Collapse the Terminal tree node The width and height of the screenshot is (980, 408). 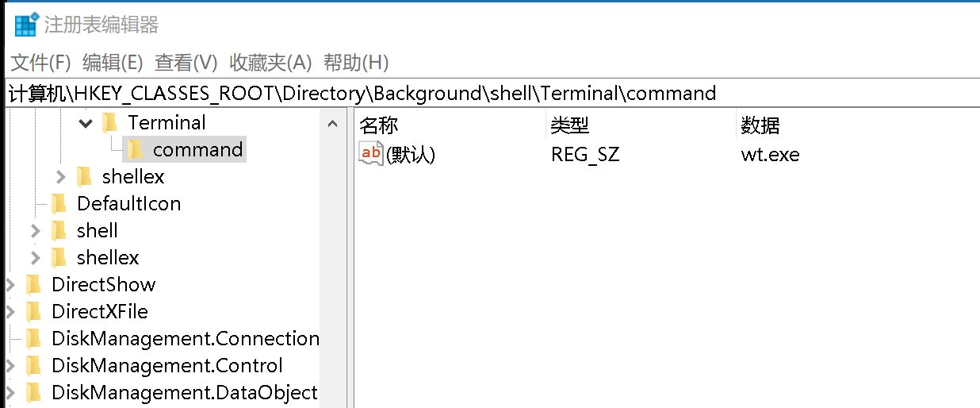86,123
